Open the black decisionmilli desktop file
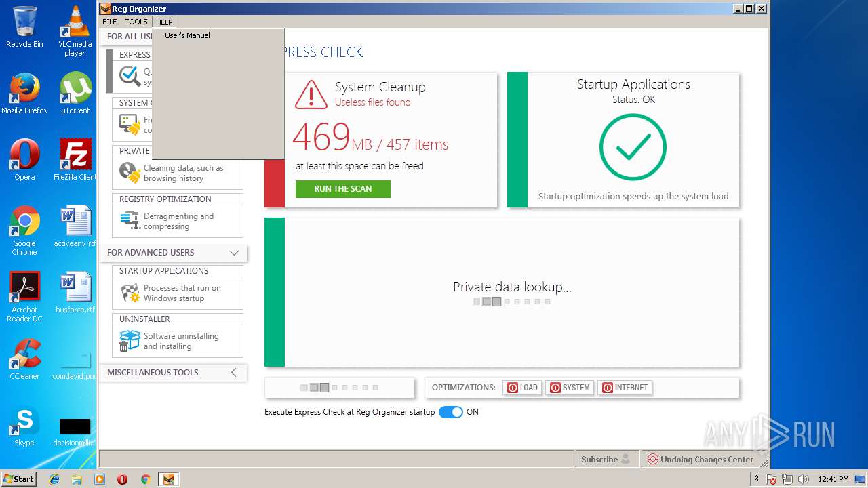 click(75, 432)
